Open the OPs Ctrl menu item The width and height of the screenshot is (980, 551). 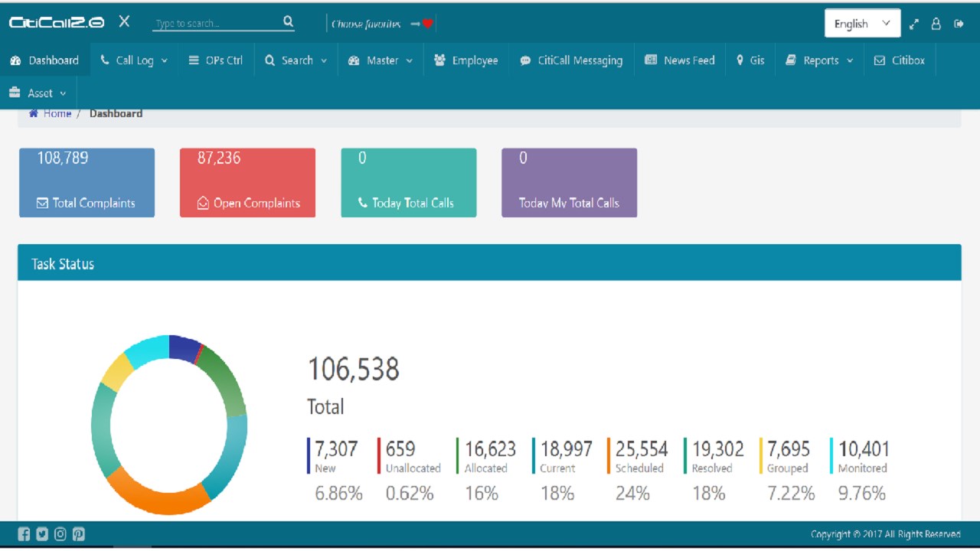216,60
